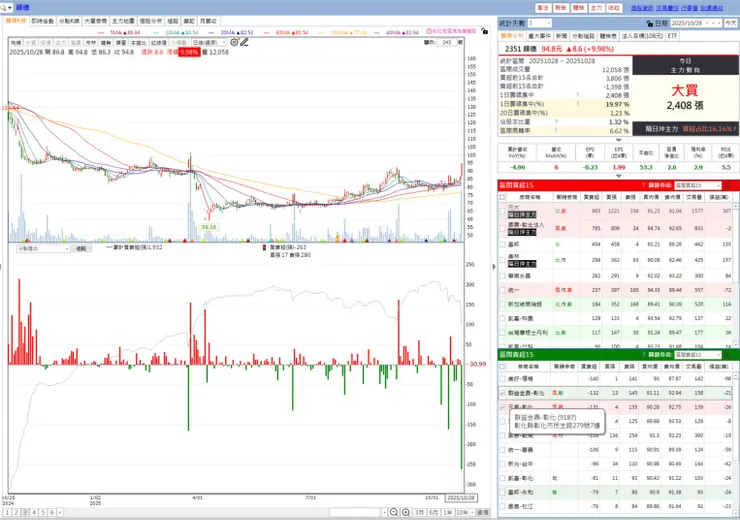The width and height of the screenshot is (740, 520).
Task: Switch to the 個股分析 tab
Action: (x=151, y=21)
